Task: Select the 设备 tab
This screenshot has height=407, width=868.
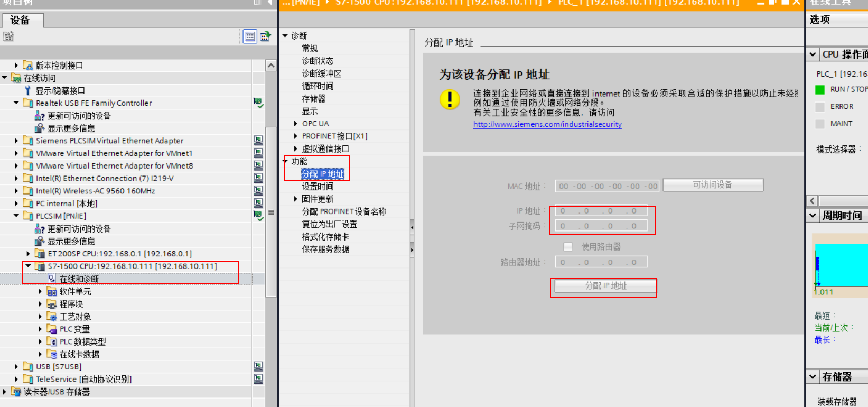Action: click(22, 20)
